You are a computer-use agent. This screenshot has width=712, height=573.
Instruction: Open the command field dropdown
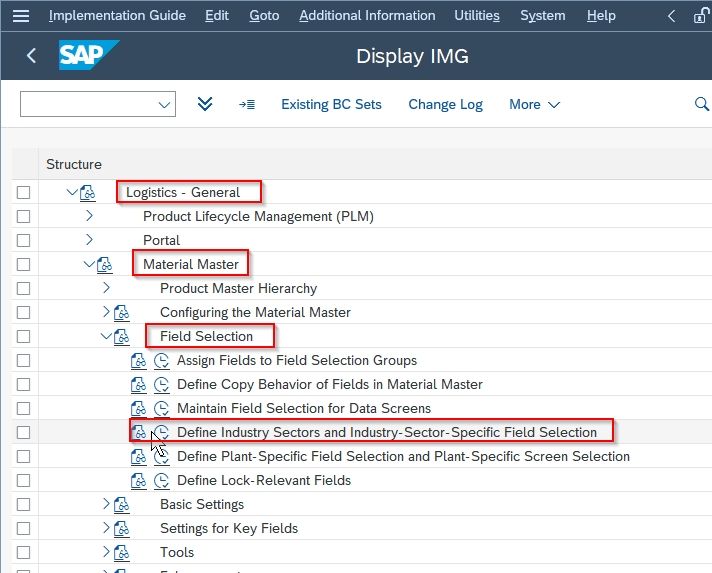pos(164,105)
